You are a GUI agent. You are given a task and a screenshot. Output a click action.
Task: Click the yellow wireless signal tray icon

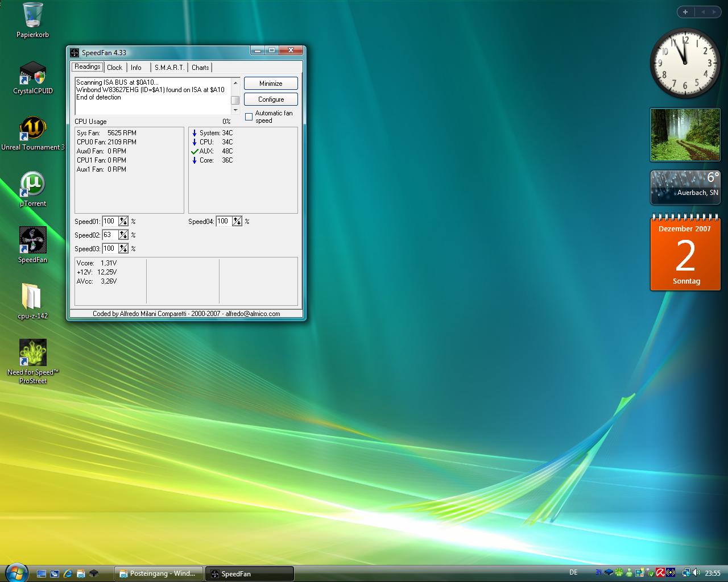[x=671, y=572]
